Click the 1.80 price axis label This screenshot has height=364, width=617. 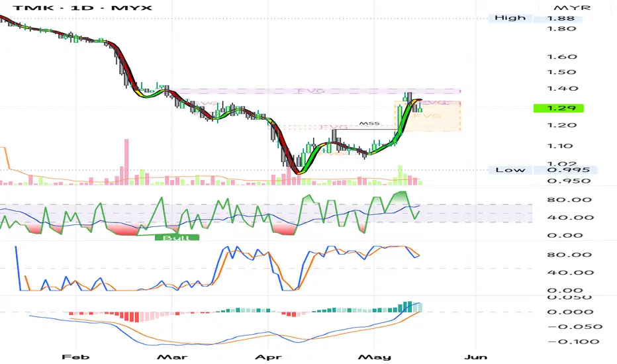pos(561,28)
